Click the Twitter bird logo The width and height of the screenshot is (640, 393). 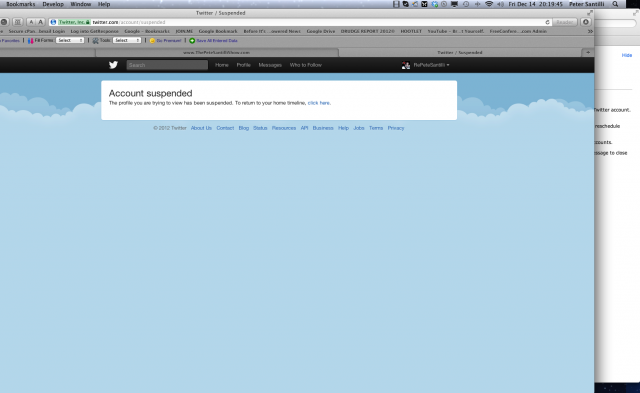click(x=113, y=65)
